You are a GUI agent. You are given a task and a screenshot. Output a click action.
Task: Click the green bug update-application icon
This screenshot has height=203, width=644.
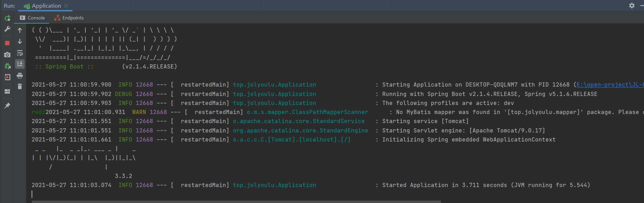point(7,66)
